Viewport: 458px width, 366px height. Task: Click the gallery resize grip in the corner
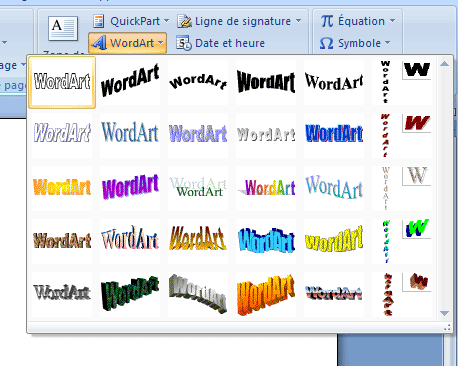pyautogui.click(x=447, y=328)
